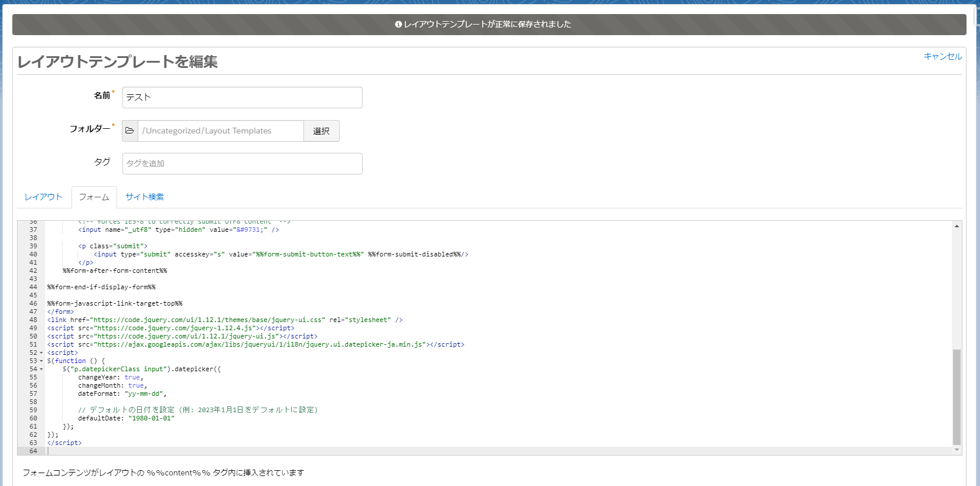Click the code editor scroll up arrow

957,226
